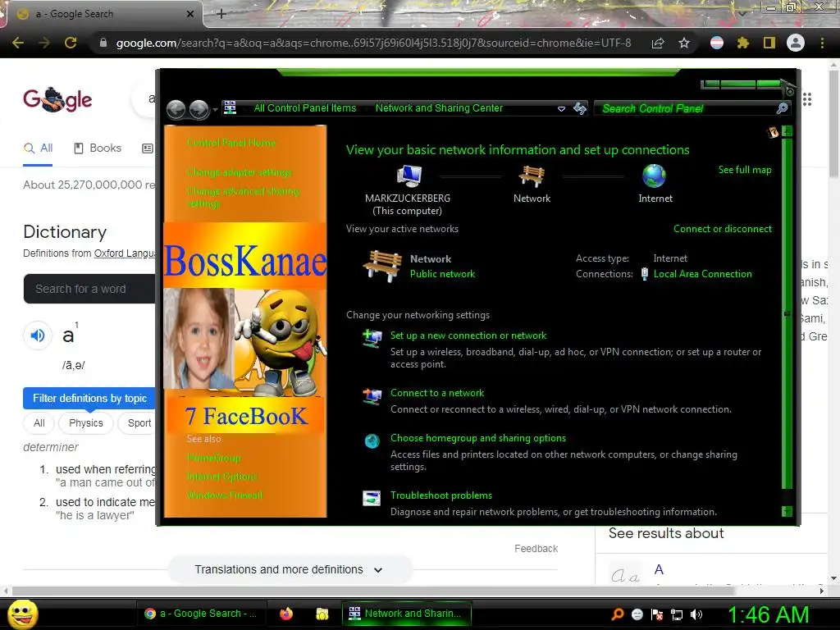840x630 pixels.
Task: Click the Search for a word field
Action: pyautogui.click(x=89, y=289)
